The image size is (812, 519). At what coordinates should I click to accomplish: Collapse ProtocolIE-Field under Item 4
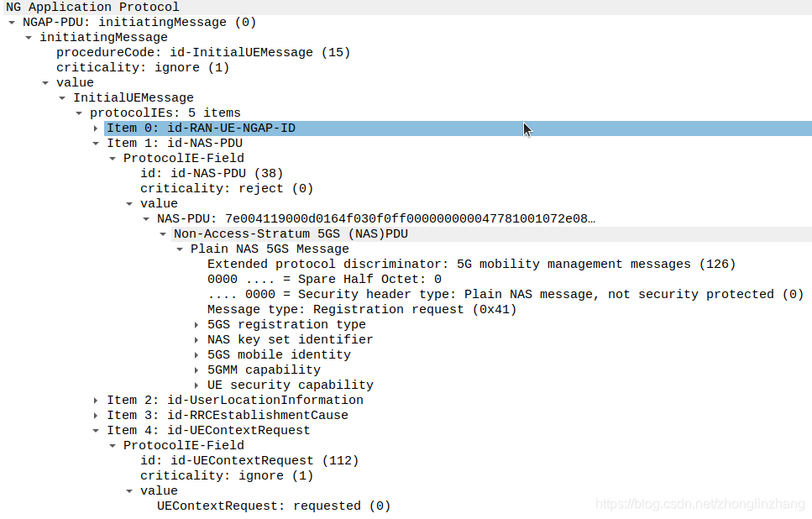pyautogui.click(x=113, y=445)
